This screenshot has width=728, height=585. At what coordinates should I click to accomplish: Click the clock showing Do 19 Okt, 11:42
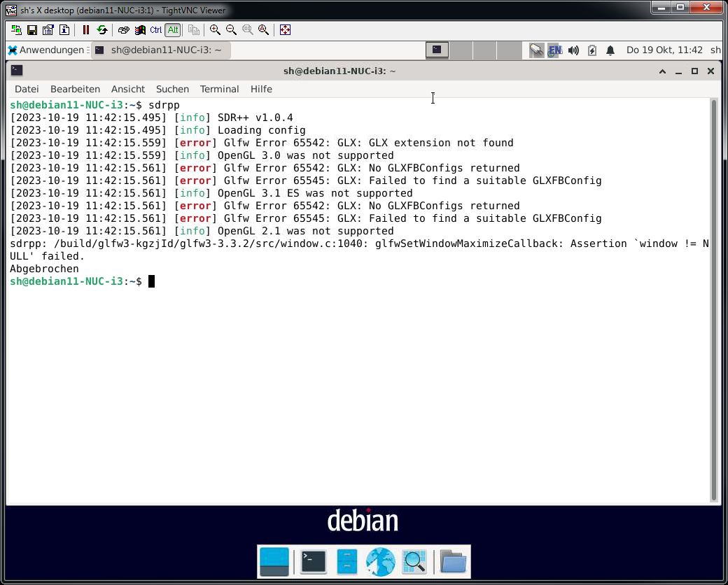664,50
